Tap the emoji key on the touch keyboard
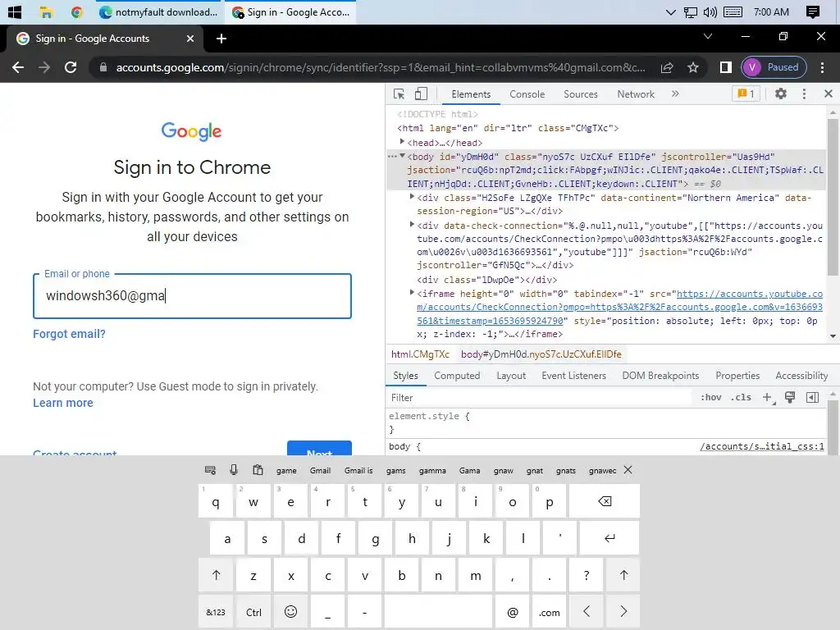Image resolution: width=840 pixels, height=630 pixels. 290,612
